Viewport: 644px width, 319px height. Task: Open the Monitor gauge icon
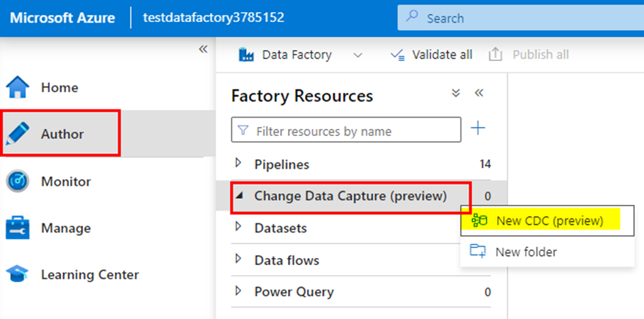pos(18,181)
